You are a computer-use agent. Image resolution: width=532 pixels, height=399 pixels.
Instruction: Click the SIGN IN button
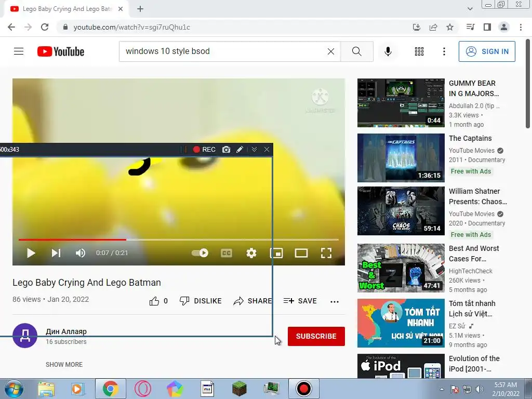tap(486, 51)
